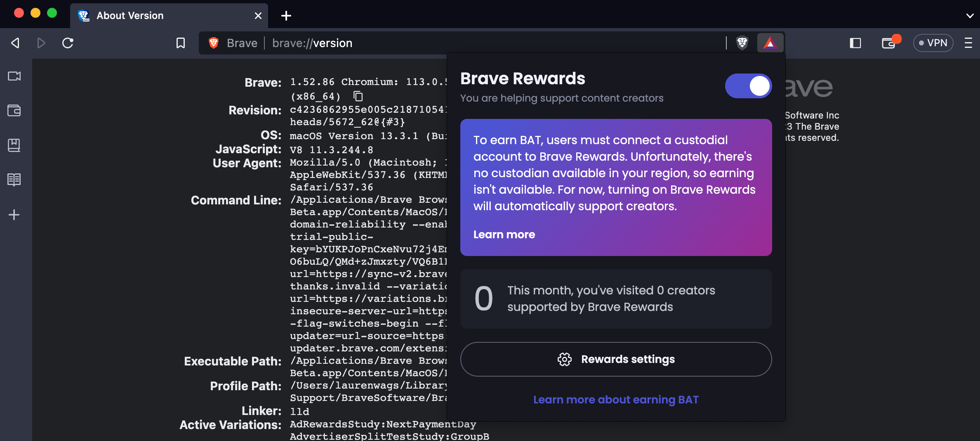Screen dimensions: 980x441
Task: Open Rewards settings
Action: pyautogui.click(x=616, y=359)
